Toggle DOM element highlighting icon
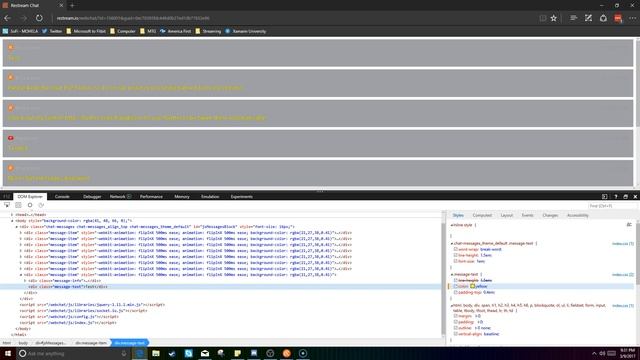The height and width of the screenshot is (360, 640). tap(18, 205)
